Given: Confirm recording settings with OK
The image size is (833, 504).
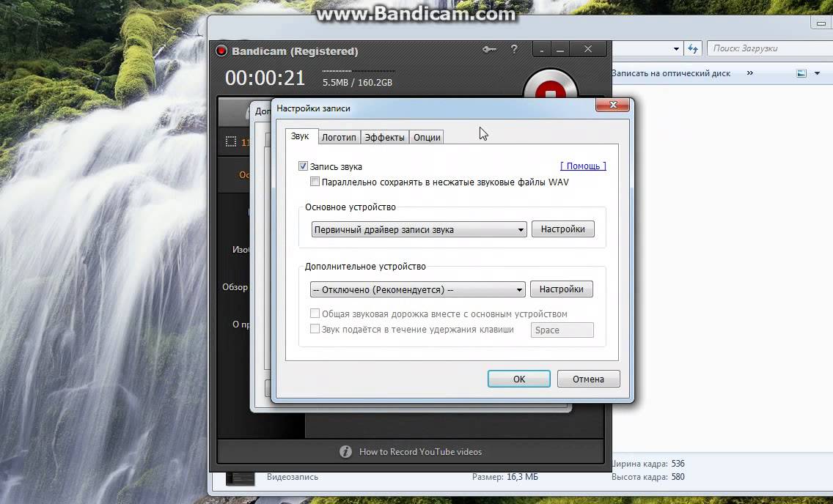Looking at the screenshot, I should [x=519, y=379].
